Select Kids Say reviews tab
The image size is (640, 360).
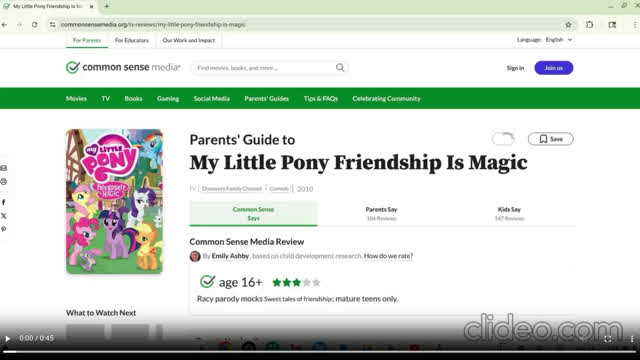509,213
